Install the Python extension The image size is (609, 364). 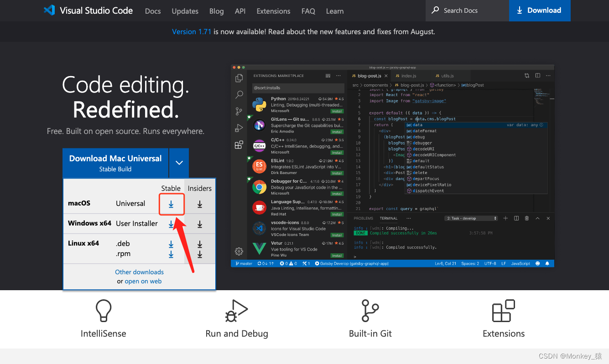coord(337,111)
